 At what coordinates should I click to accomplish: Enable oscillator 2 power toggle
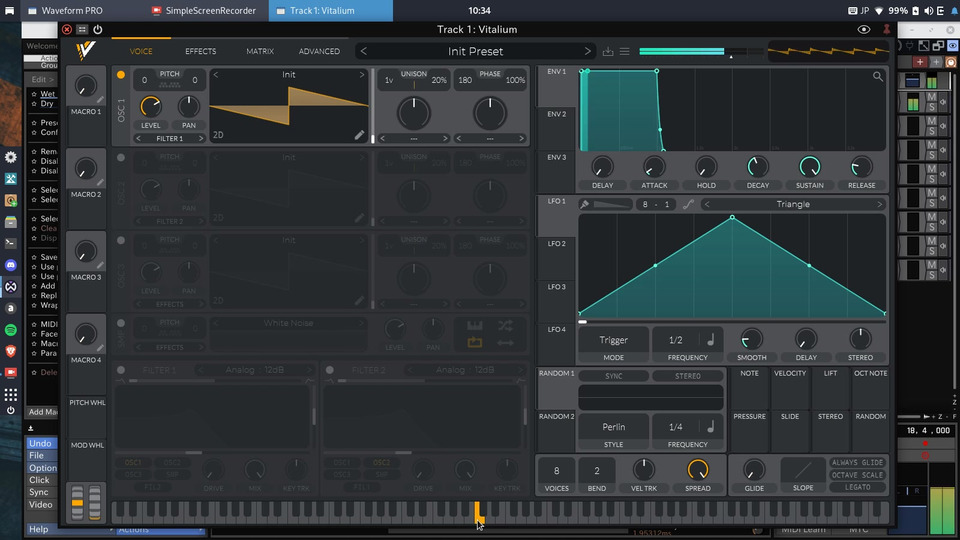121,157
